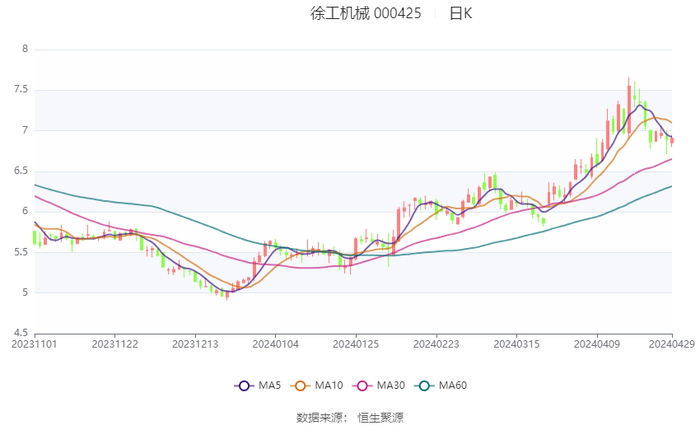700x426 pixels.
Task: Select the 日K period label
Action: click(x=461, y=14)
